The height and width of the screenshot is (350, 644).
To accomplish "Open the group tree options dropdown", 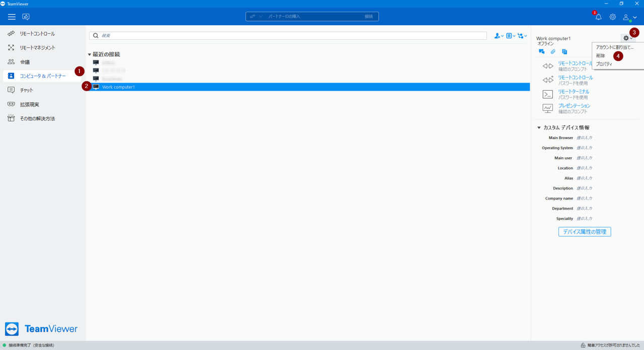I will coord(522,36).
